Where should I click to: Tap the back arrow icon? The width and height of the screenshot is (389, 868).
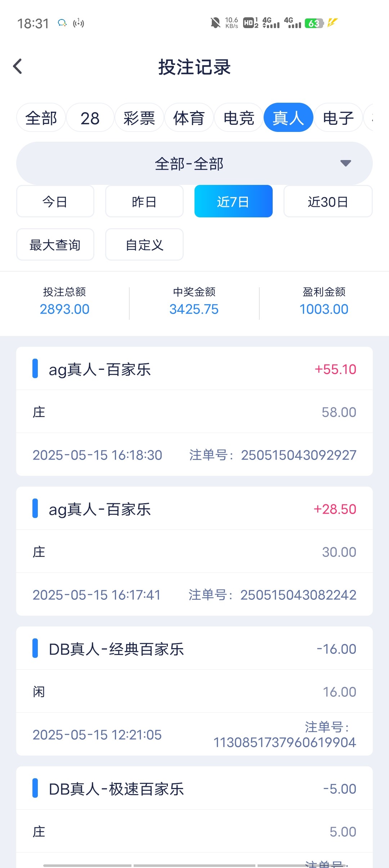tap(18, 66)
